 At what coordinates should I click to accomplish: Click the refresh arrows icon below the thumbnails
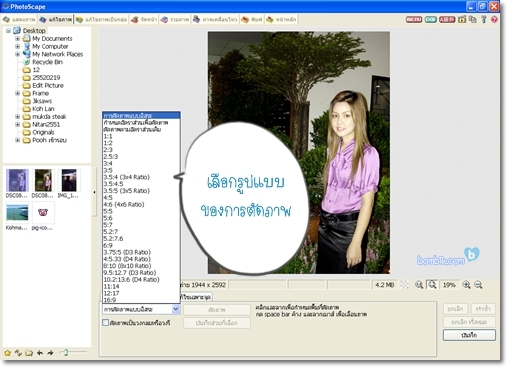(18, 353)
